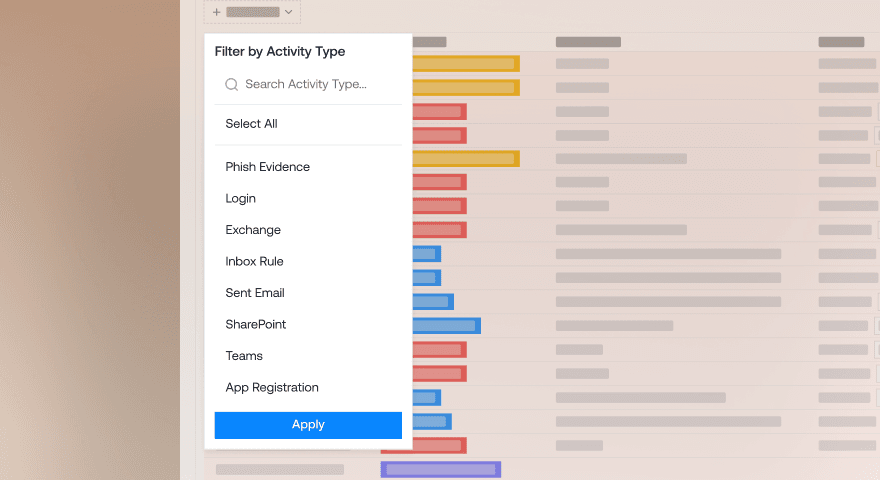The height and width of the screenshot is (480, 880).
Task: Click the first red activity bar
Action: (439, 112)
